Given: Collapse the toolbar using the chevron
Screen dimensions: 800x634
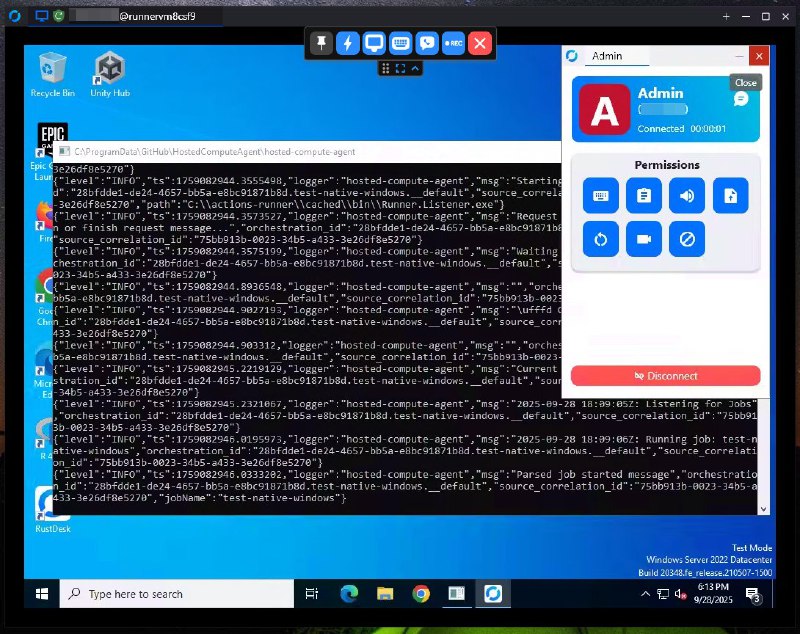Looking at the screenshot, I should point(415,68).
